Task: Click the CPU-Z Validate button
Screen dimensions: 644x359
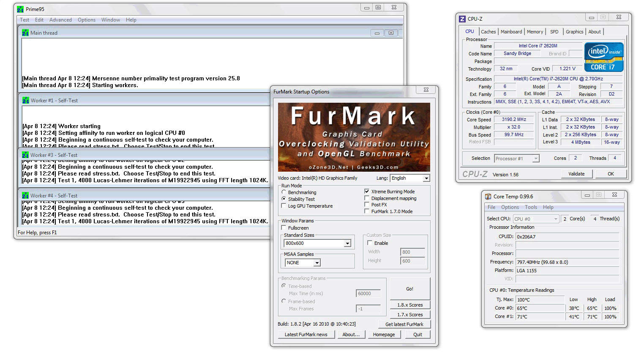Action: [576, 174]
